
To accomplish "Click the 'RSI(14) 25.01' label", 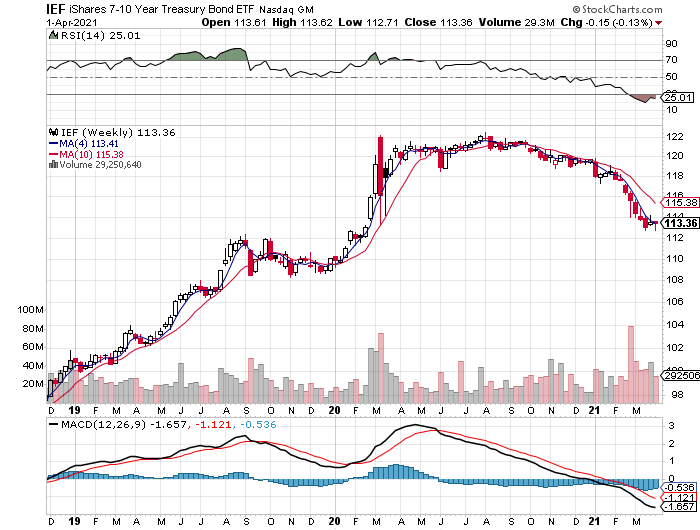I will coord(100,35).
